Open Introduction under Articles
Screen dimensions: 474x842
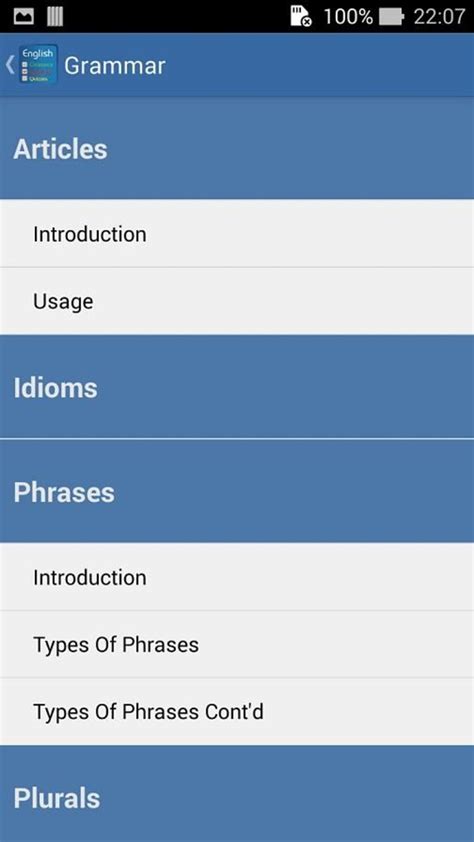[237, 234]
